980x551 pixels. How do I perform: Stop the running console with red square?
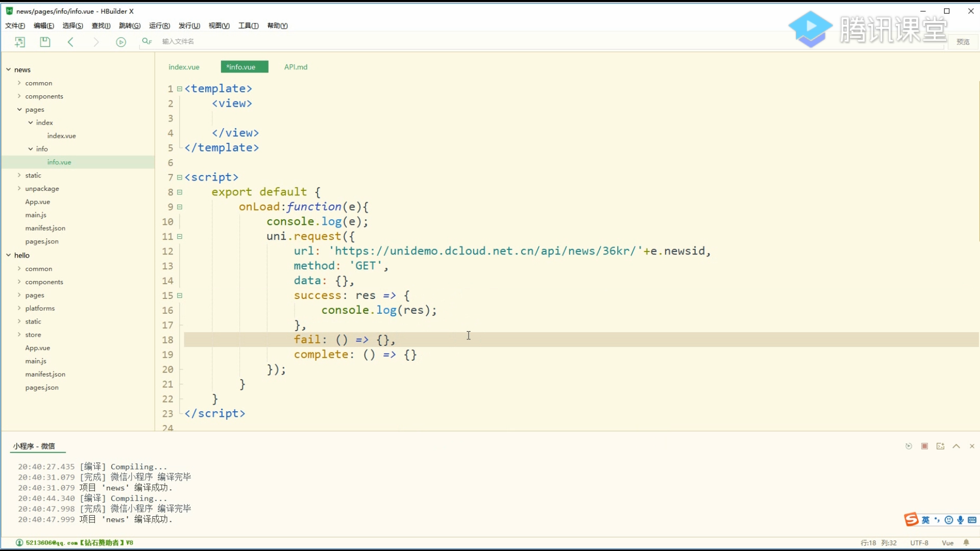pyautogui.click(x=924, y=446)
